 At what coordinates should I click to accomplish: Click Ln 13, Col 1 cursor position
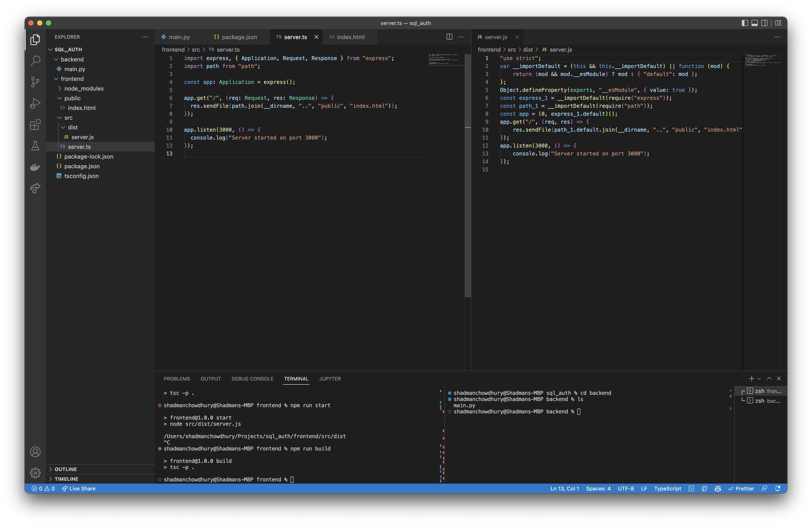(565, 488)
